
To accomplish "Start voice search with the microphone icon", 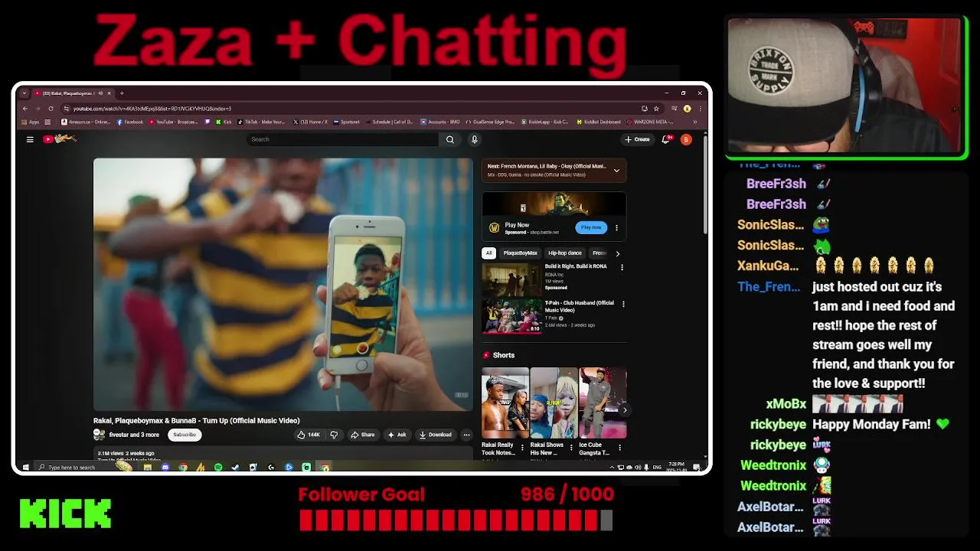I will [x=474, y=139].
